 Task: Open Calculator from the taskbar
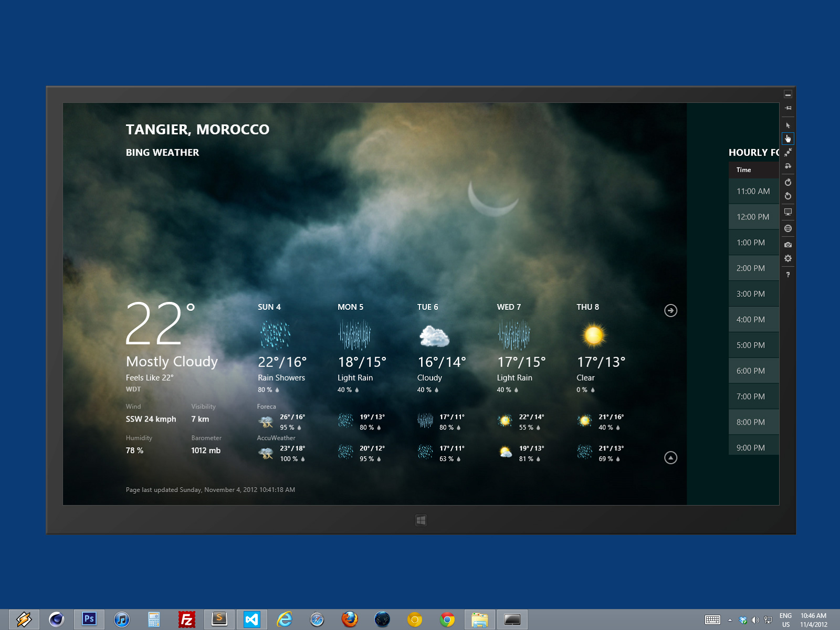point(154,620)
